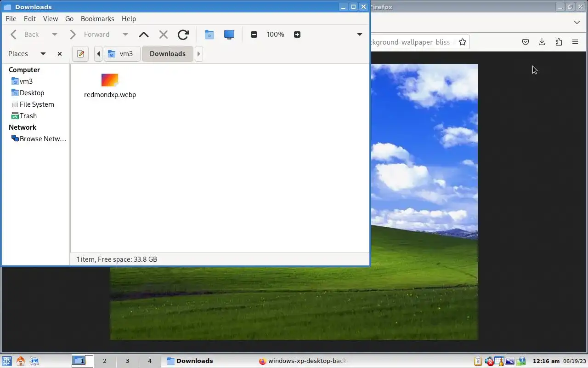
Task: Select the Downloads path bar button
Action: click(x=168, y=54)
